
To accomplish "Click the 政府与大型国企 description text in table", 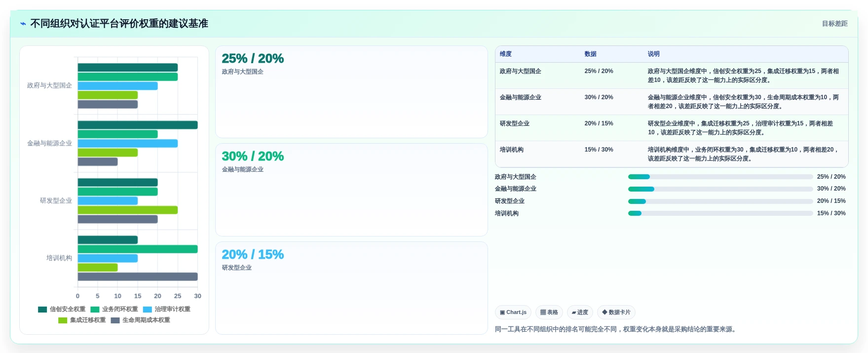I will (743, 76).
